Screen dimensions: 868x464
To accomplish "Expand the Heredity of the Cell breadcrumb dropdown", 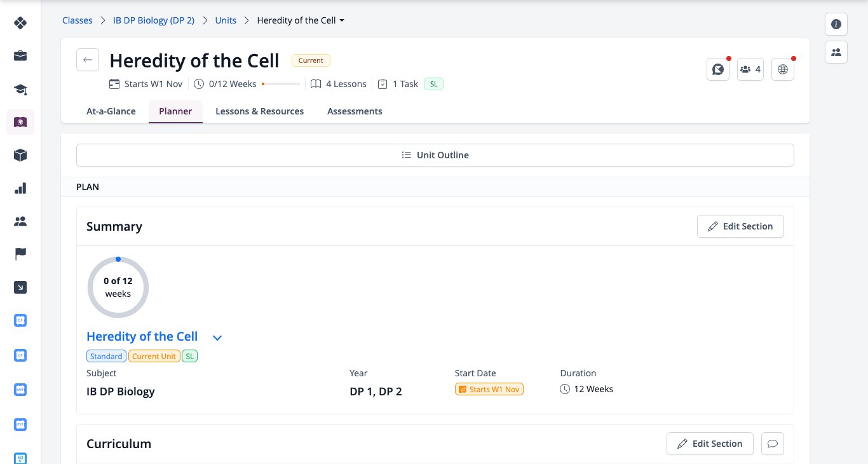I will pyautogui.click(x=301, y=20).
